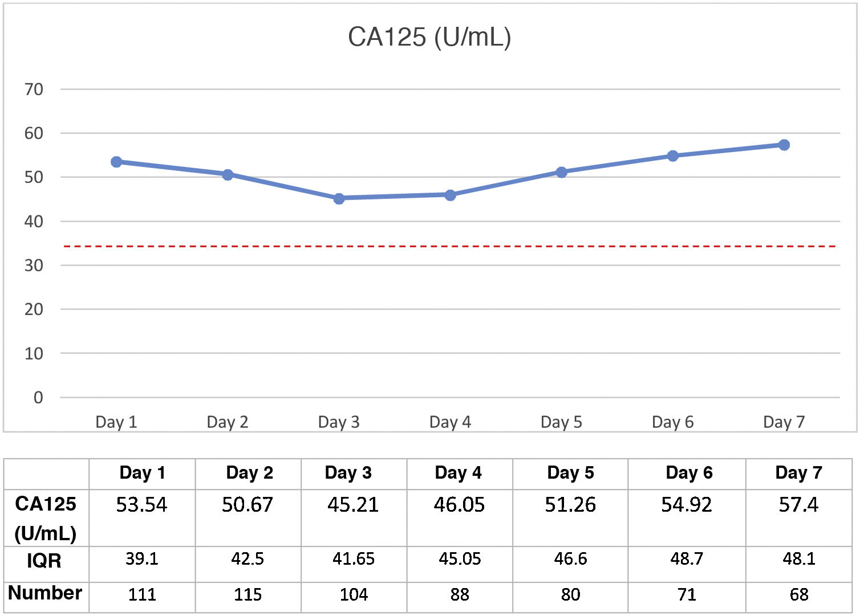Select the Day 3 data point on the line
Screen dimensions: 860x616
click(x=339, y=198)
